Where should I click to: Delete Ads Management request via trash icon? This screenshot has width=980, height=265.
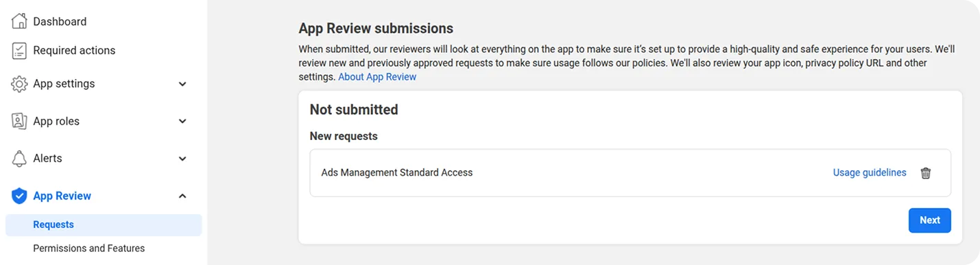(x=926, y=173)
